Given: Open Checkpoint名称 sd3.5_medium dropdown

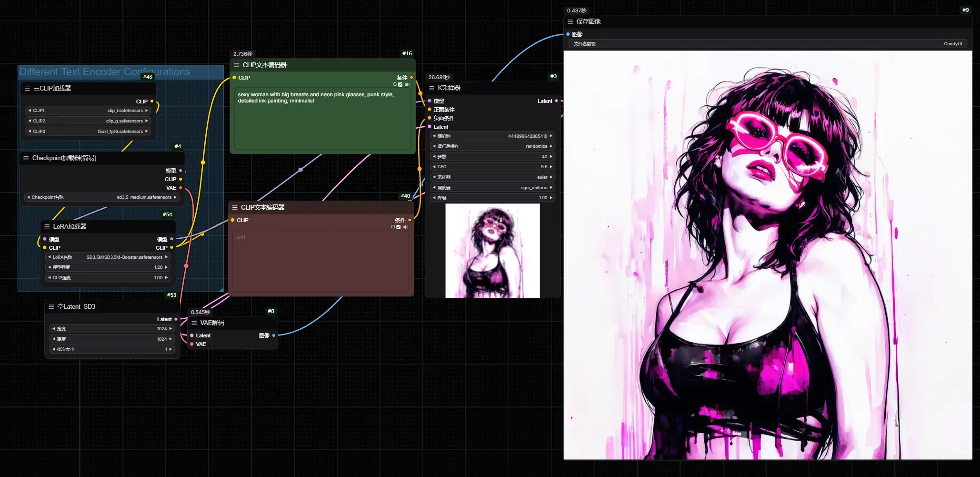Looking at the screenshot, I should 102,197.
